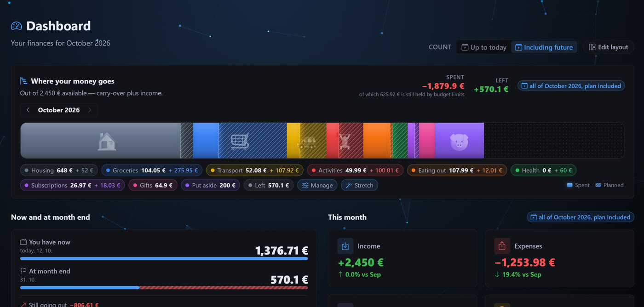Click the solid blue Groceries spent segment
The height and width of the screenshot is (307, 644).
[206, 141]
